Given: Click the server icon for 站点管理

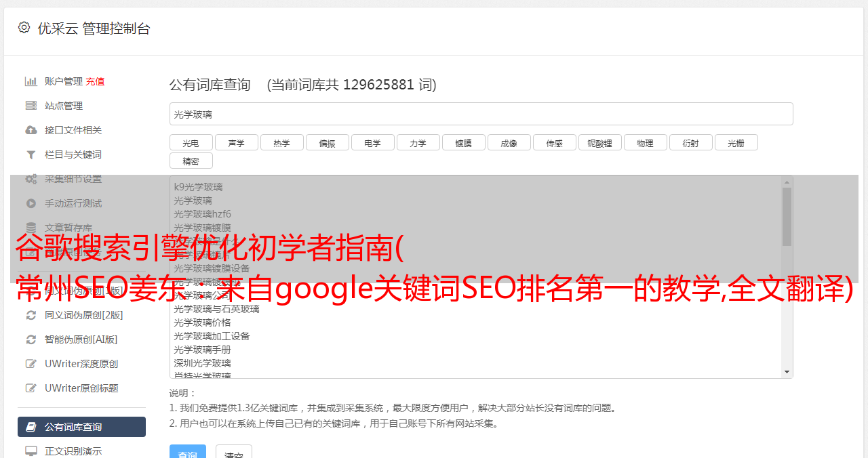Looking at the screenshot, I should [x=31, y=106].
